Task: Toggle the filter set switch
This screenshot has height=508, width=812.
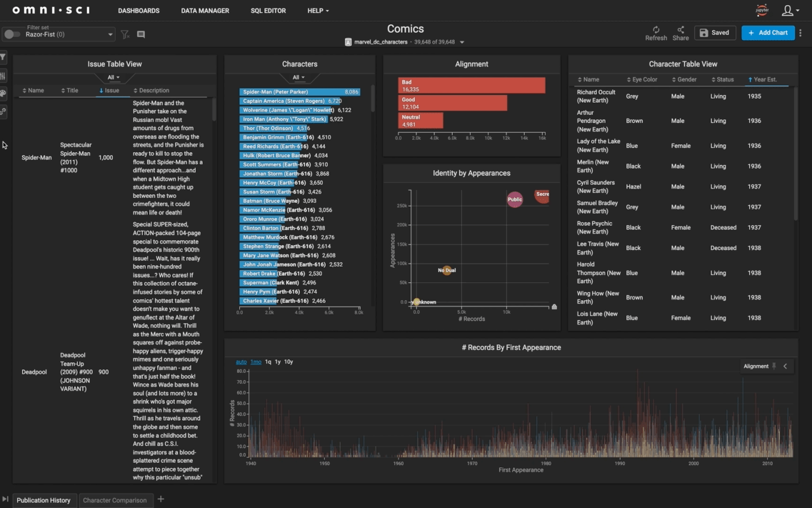Action: tap(11, 34)
